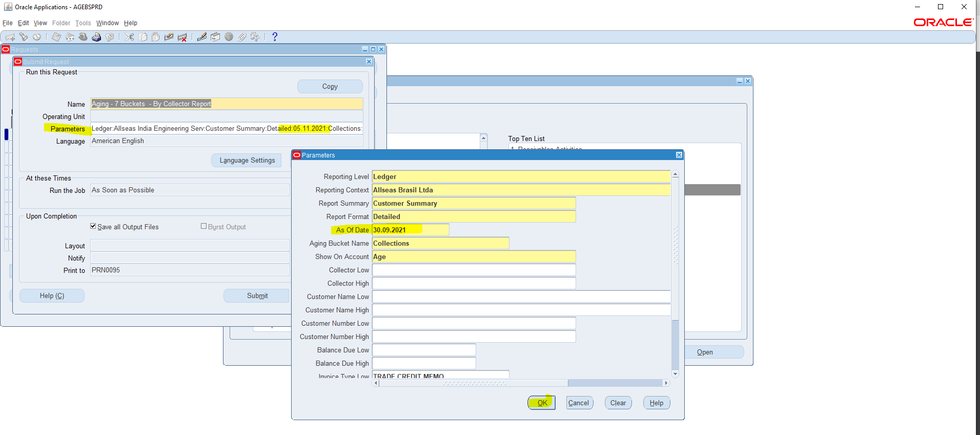This screenshot has width=980, height=435.
Task: Open Language Settings
Action: coord(248,161)
